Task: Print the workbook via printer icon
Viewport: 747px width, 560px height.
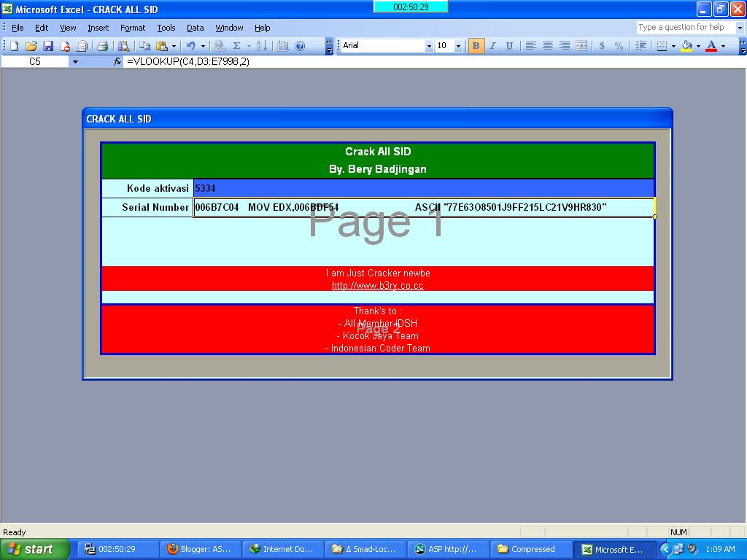Action: [x=102, y=46]
